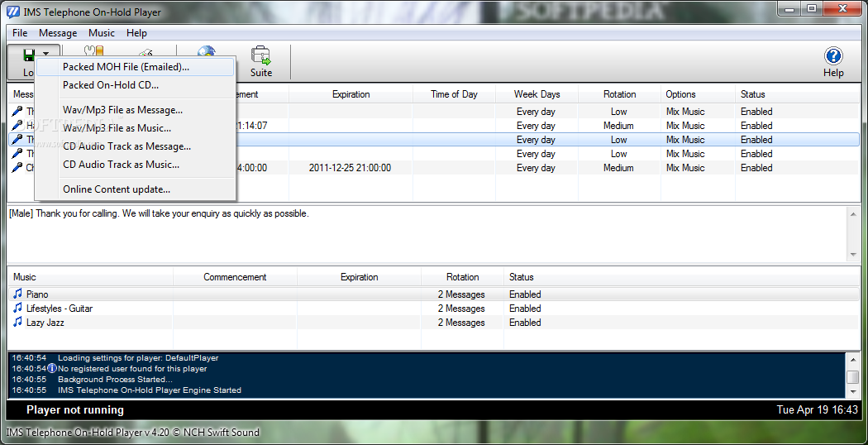Choose Packed MOH File (Emailed)...

pyautogui.click(x=135, y=67)
